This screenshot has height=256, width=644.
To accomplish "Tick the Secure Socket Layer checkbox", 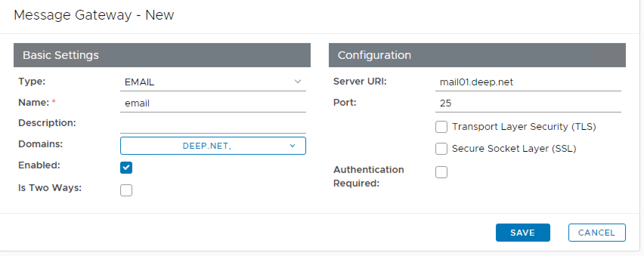I will [x=441, y=149].
